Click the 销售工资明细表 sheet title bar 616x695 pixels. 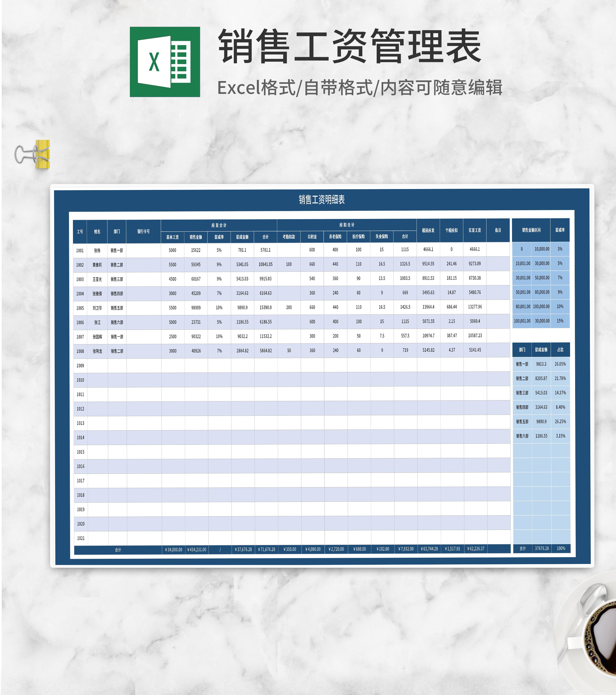coord(321,200)
